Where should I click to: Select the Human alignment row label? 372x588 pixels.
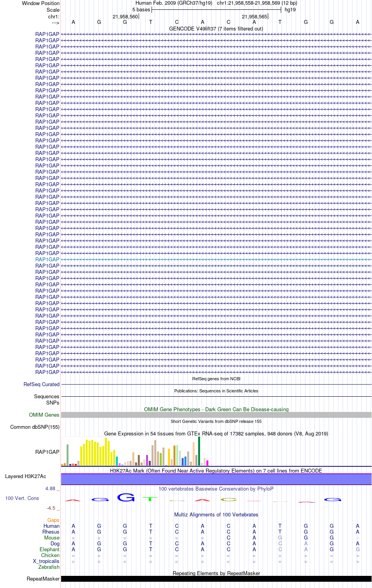coord(51,526)
